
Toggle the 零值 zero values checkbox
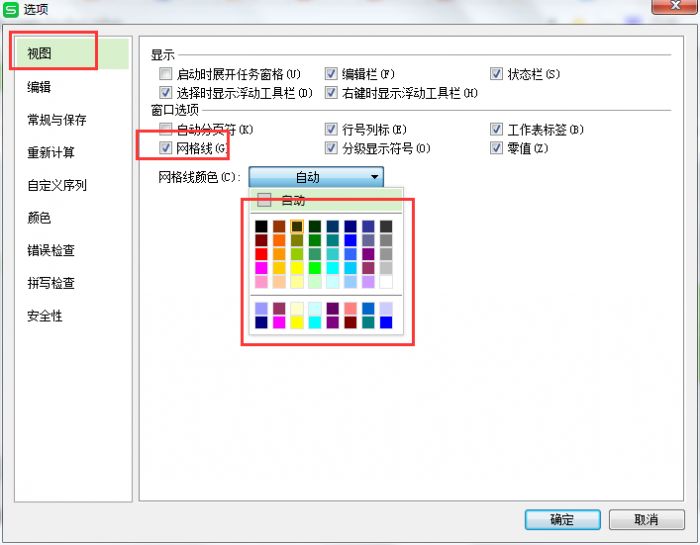point(497,148)
